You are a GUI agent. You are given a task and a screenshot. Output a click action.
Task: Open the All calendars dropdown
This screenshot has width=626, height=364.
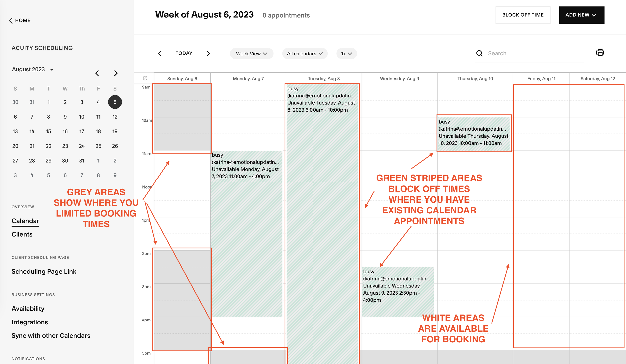tap(304, 54)
